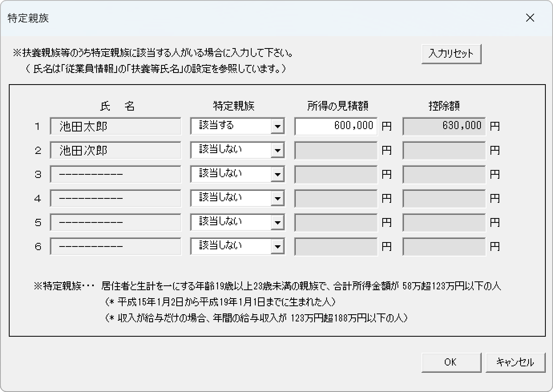Viewport: 553px width, 392px height.
Task: Click the row 6 控除額 field
Action: point(444,247)
